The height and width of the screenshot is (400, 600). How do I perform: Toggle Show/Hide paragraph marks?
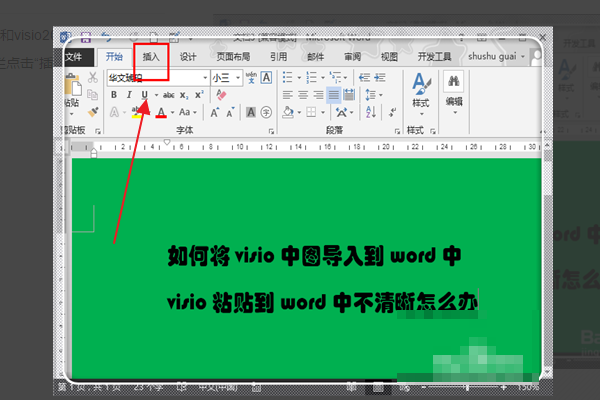pyautogui.click(x=393, y=112)
